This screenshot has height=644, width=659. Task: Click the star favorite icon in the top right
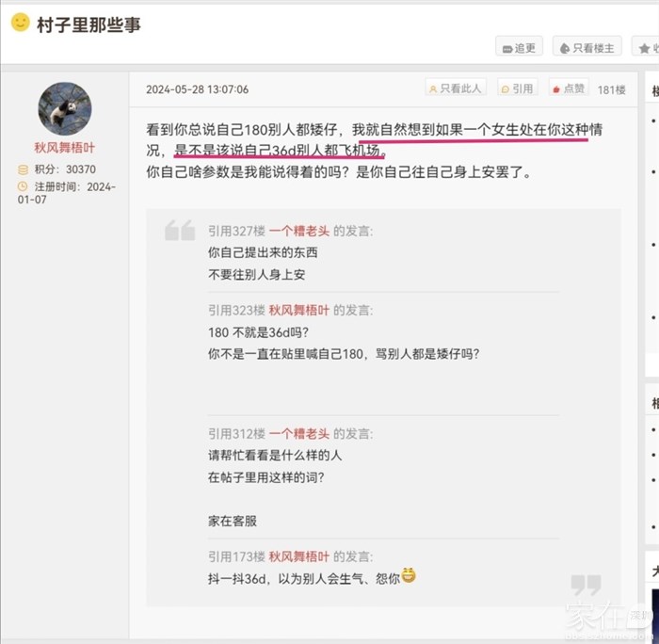click(x=644, y=49)
